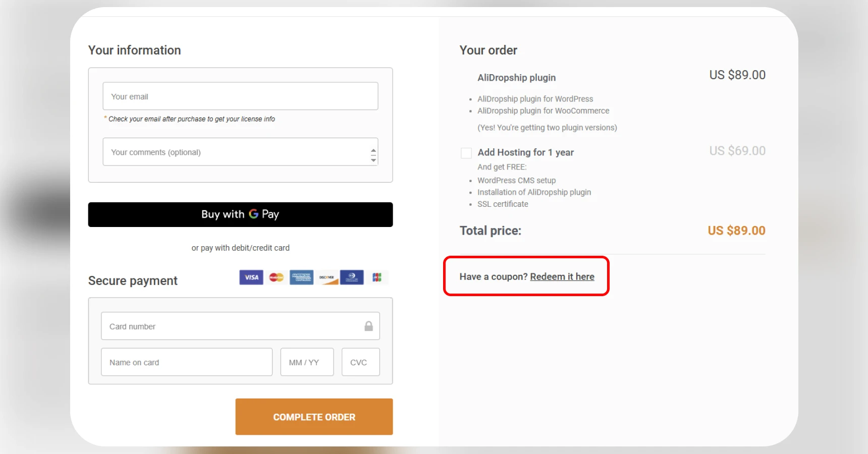Focus the MM/YY expiry field
868x454 pixels.
pyautogui.click(x=307, y=362)
